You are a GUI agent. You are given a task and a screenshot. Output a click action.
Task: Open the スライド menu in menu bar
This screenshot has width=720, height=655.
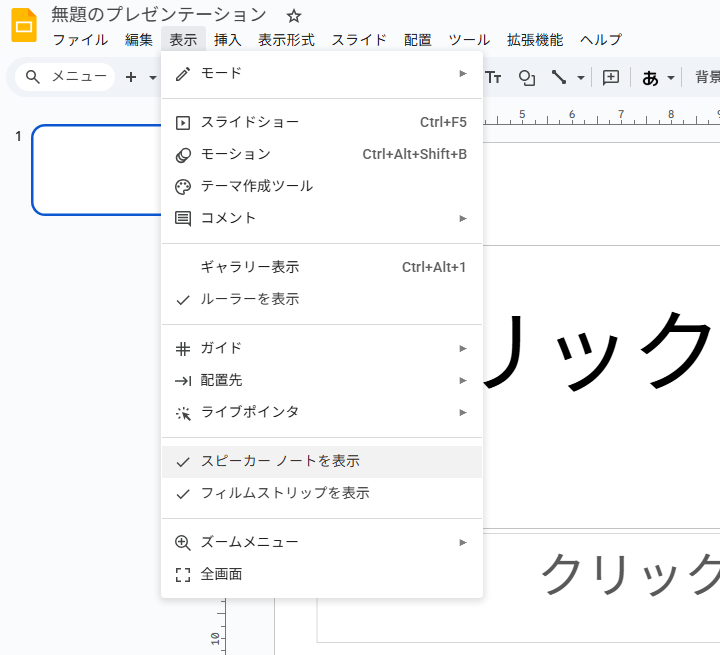click(359, 40)
